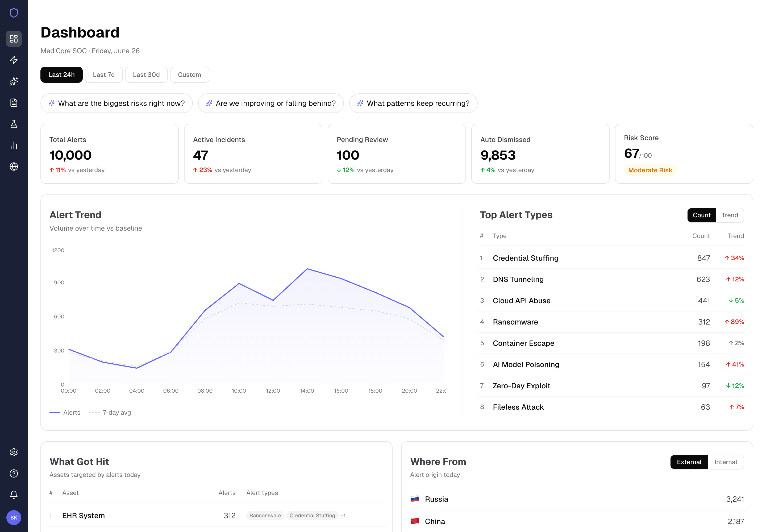This screenshot has width=766, height=532.
Task: Open the Fileless Attack row
Action: click(612, 407)
